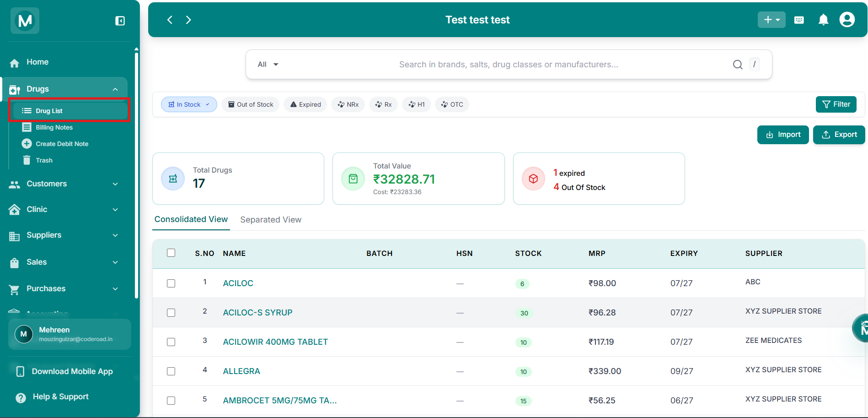Go back with the left arrow
The width and height of the screenshot is (868, 418).
point(170,20)
